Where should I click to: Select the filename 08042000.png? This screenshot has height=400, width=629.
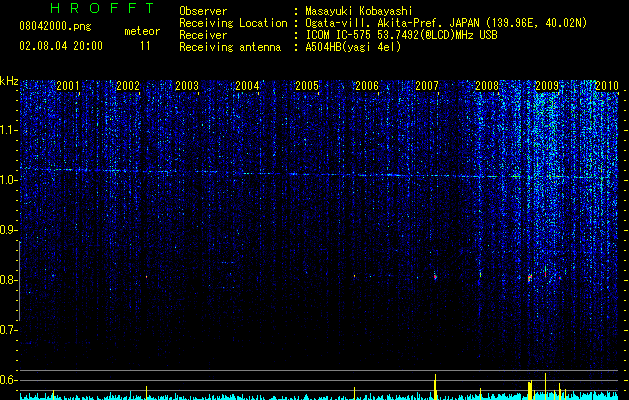55,26
